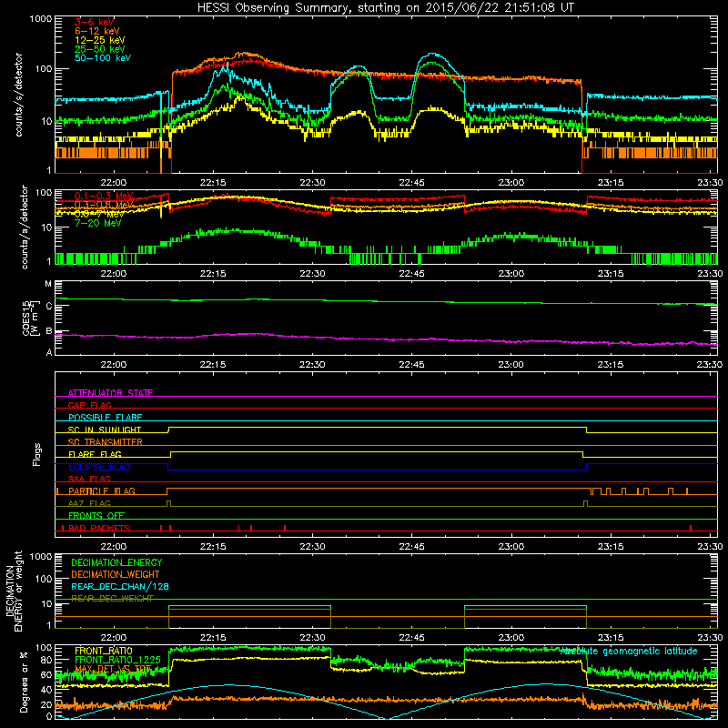This screenshot has height=728, width=728.
Task: Select the cyan 50-100 keV legend label
Action: tap(103, 57)
